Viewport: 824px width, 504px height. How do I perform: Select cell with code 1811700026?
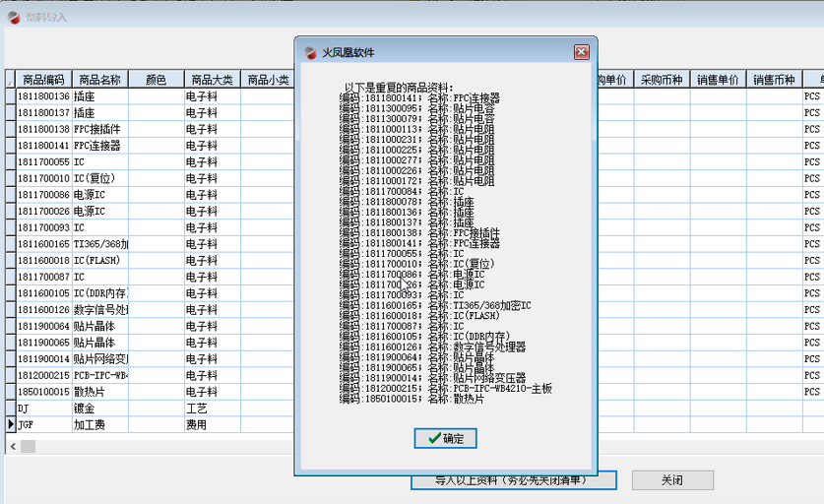pos(43,211)
